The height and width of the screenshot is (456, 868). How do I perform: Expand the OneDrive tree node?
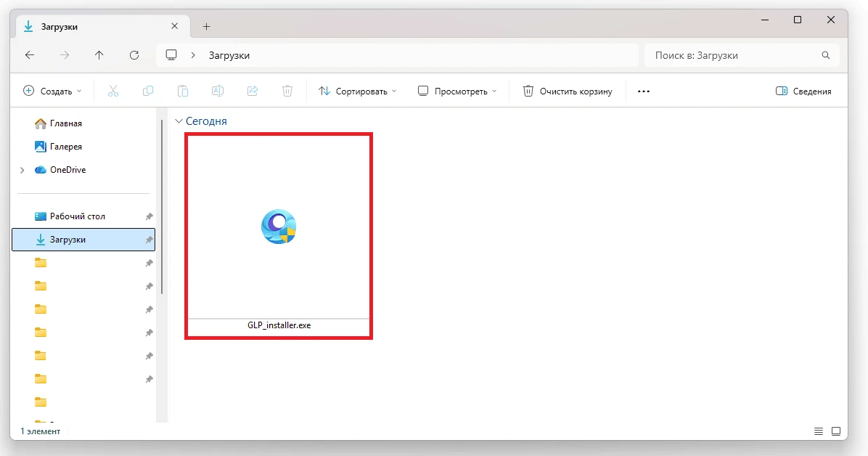(x=22, y=170)
